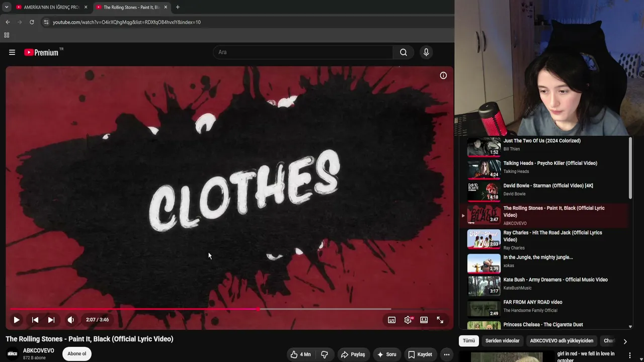
Task: Open the ABKCOVEVO channel name link
Action: point(39,350)
